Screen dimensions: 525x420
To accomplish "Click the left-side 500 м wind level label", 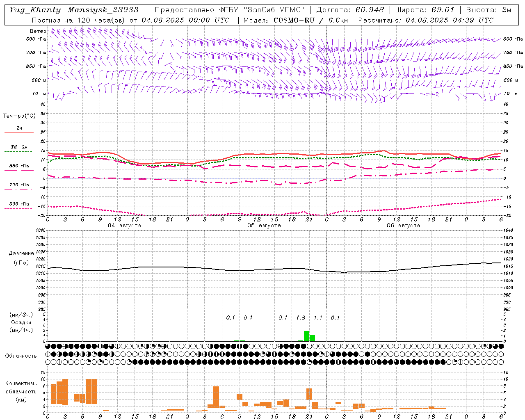I will [x=39, y=80].
